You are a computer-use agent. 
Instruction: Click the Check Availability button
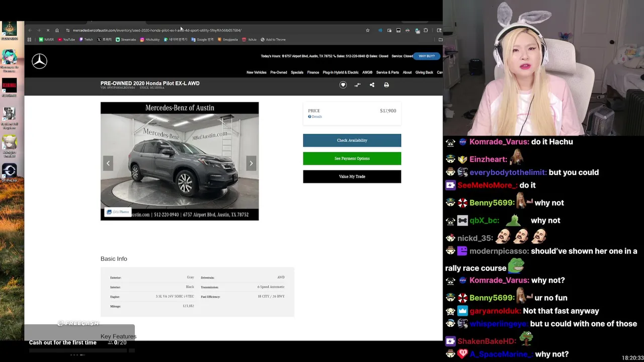click(x=352, y=140)
